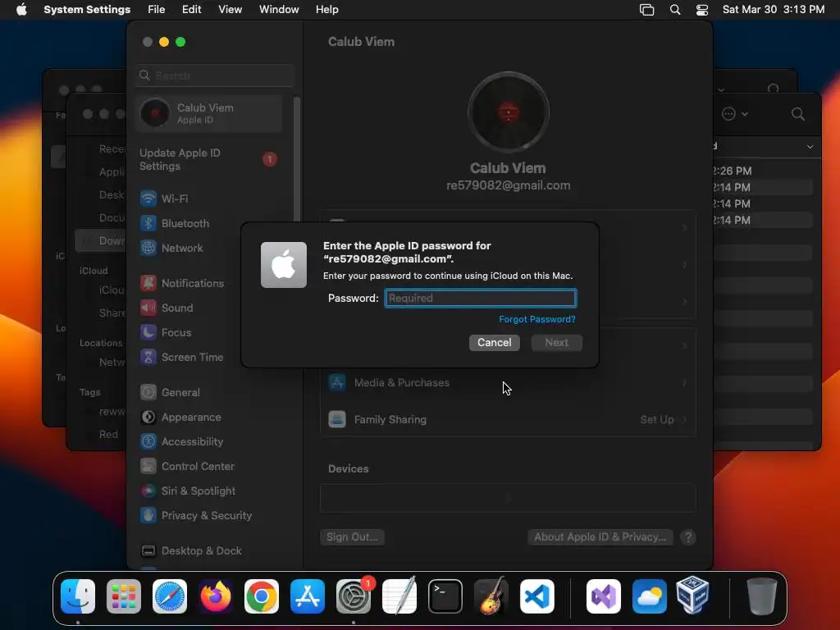The image size is (840, 630).
Task: Click System Settings Dock icon
Action: [x=354, y=596]
